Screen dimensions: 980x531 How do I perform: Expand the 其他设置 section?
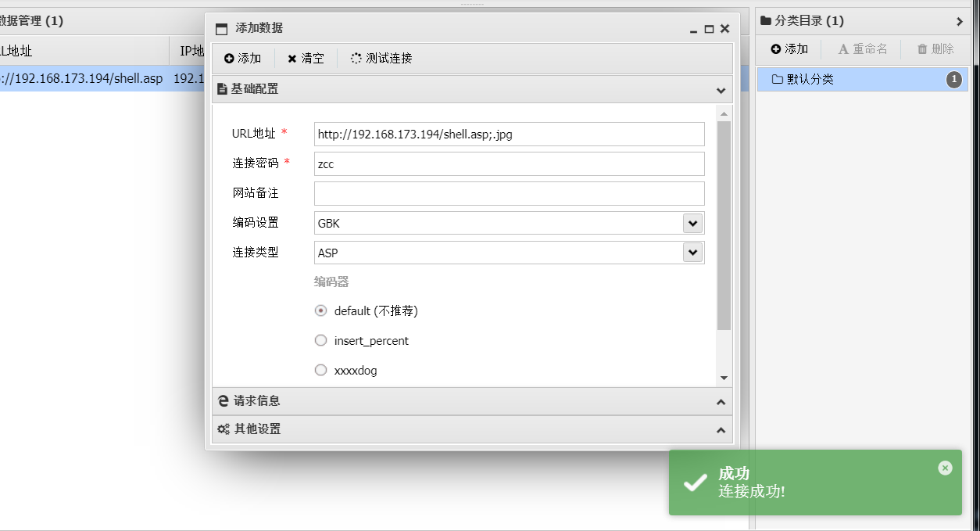472,429
